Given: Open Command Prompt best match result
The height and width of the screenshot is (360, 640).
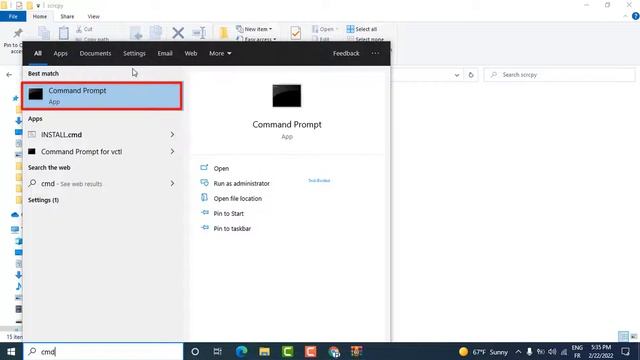Looking at the screenshot, I should tap(102, 96).
